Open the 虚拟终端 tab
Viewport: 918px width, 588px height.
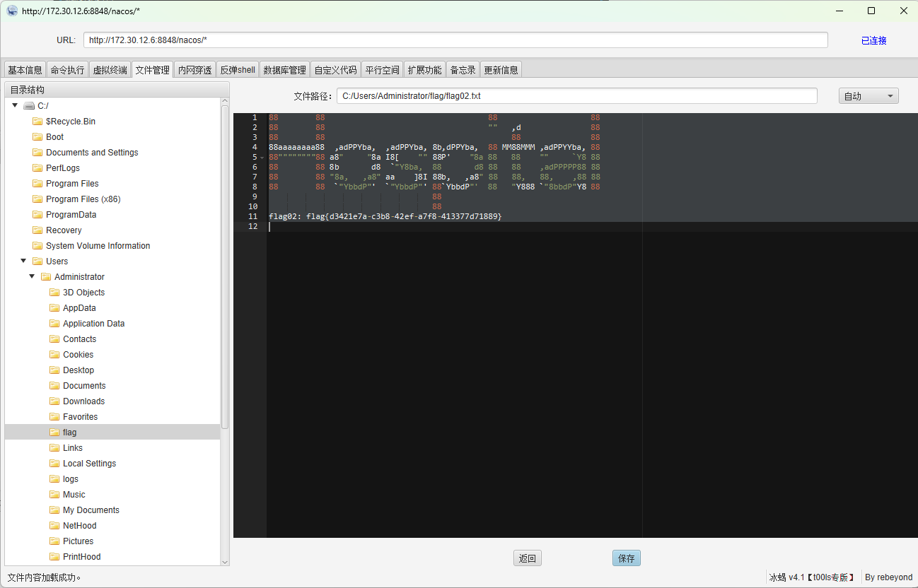click(110, 70)
